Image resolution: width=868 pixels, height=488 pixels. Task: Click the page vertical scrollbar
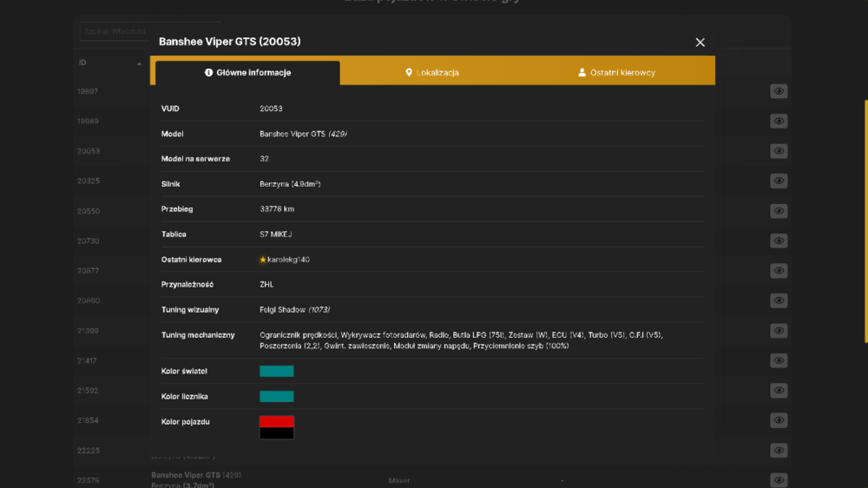(x=865, y=221)
